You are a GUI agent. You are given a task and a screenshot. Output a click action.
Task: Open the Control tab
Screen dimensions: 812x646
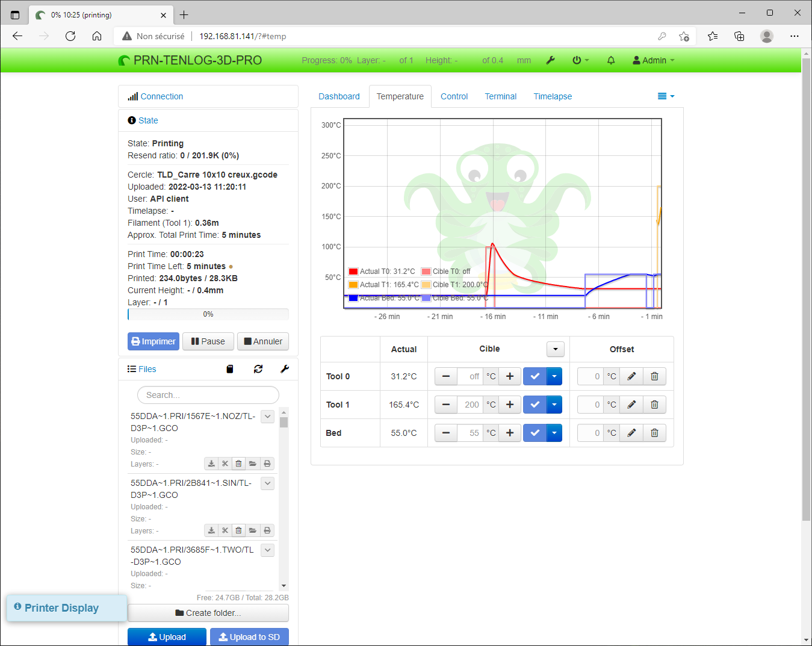pyautogui.click(x=454, y=96)
